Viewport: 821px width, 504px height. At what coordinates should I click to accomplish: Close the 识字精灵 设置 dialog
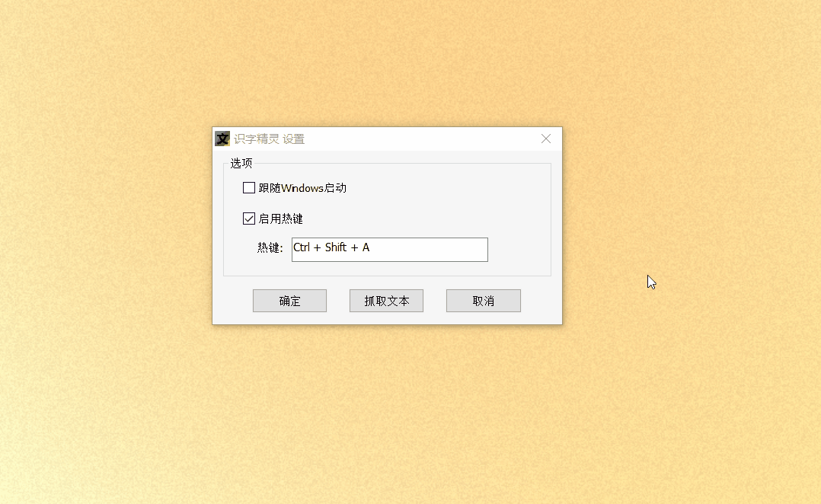click(x=546, y=139)
